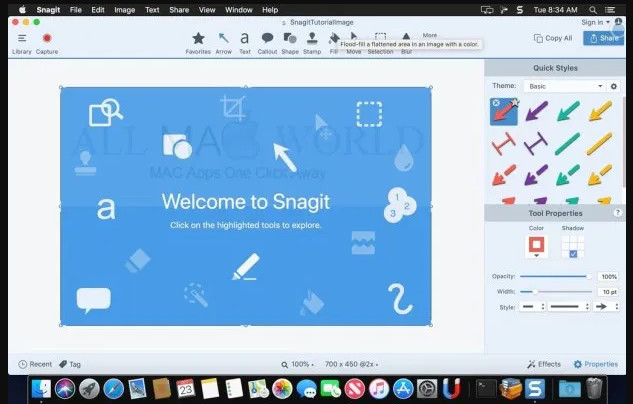This screenshot has height=404, width=633.
Task: Open the Favorites tool
Action: [x=198, y=43]
